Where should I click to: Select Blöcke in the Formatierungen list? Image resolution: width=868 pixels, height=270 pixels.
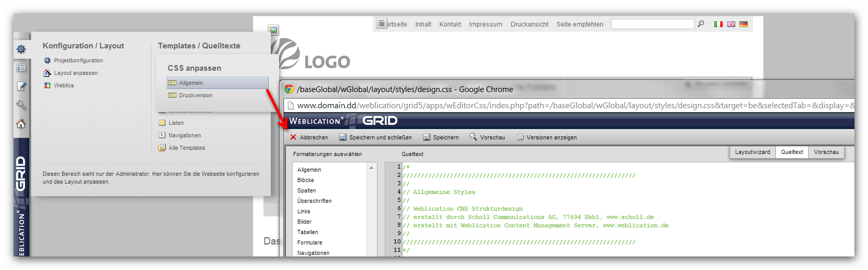[x=306, y=180]
